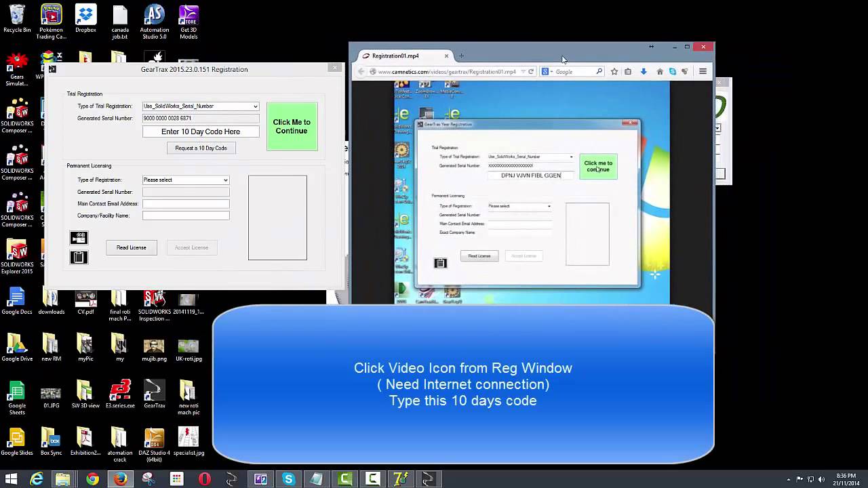Click the Company/Facility Name field

pos(186,216)
